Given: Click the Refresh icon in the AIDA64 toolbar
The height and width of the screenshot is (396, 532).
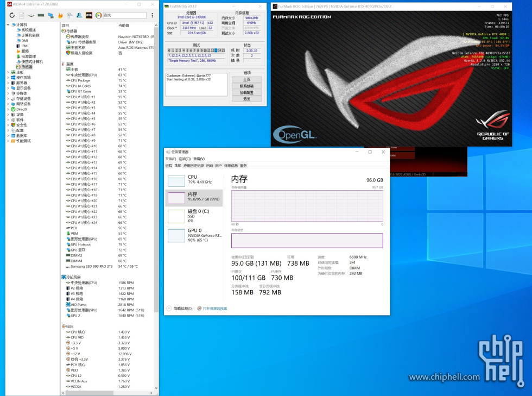Looking at the screenshot, I should (x=12, y=15).
